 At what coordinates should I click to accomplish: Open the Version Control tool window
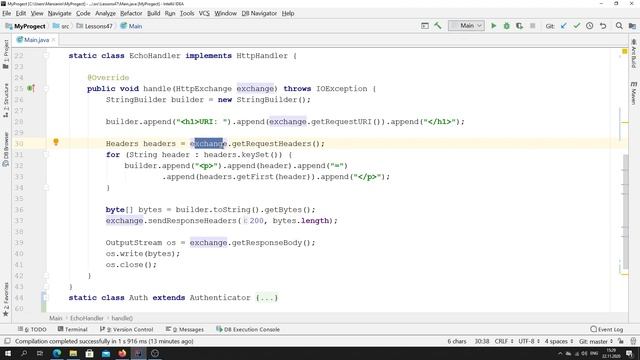126,329
